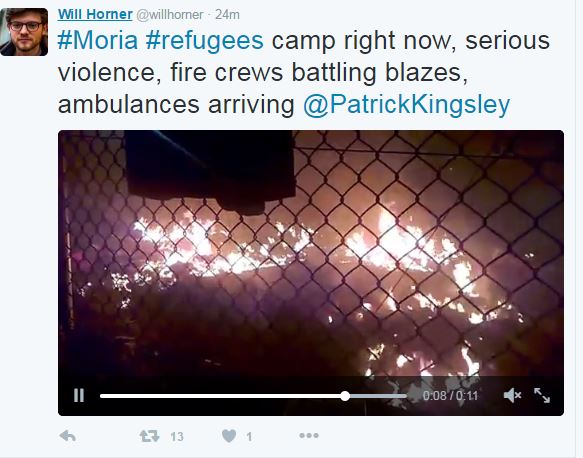Viewport: 583px width, 458px height.
Task: Open the @PatrickKingsley mention
Action: point(407,105)
